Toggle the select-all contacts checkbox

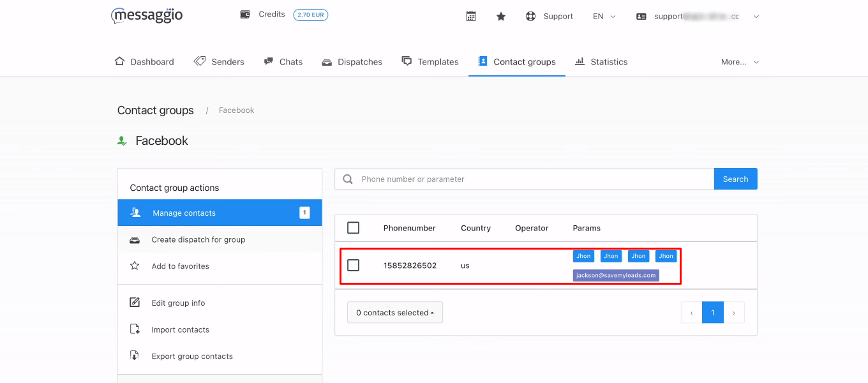[353, 228]
